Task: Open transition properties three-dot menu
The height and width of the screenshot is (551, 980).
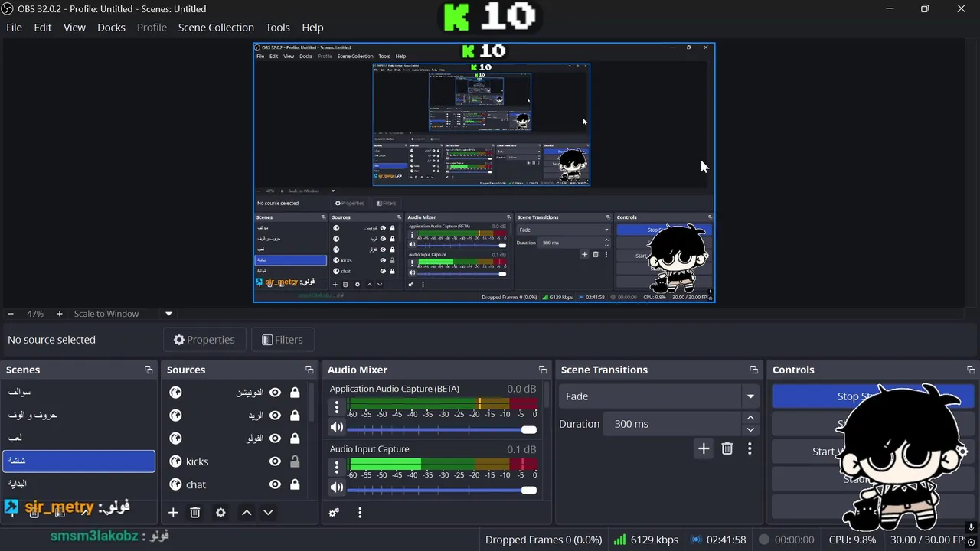Action: tap(750, 448)
